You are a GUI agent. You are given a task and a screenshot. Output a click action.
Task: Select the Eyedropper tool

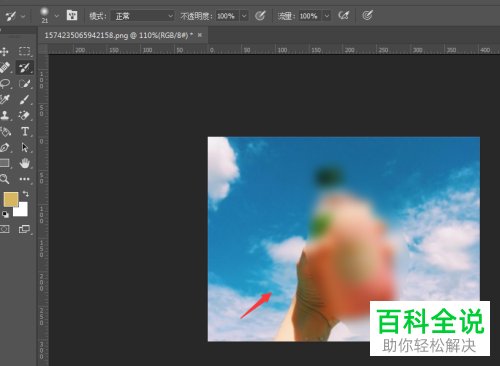coord(5,99)
